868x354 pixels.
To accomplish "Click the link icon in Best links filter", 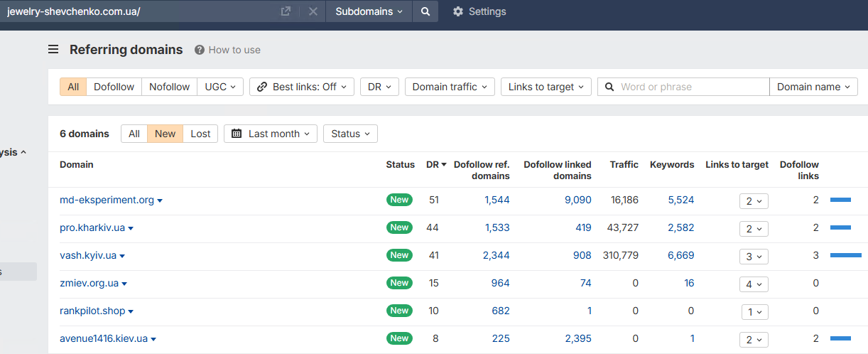I will click(261, 87).
